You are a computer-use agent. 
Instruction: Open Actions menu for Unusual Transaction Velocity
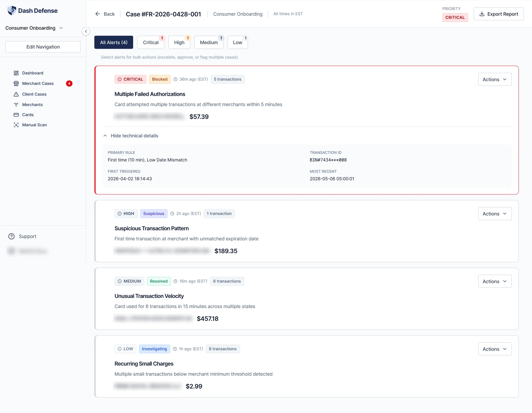click(x=495, y=281)
